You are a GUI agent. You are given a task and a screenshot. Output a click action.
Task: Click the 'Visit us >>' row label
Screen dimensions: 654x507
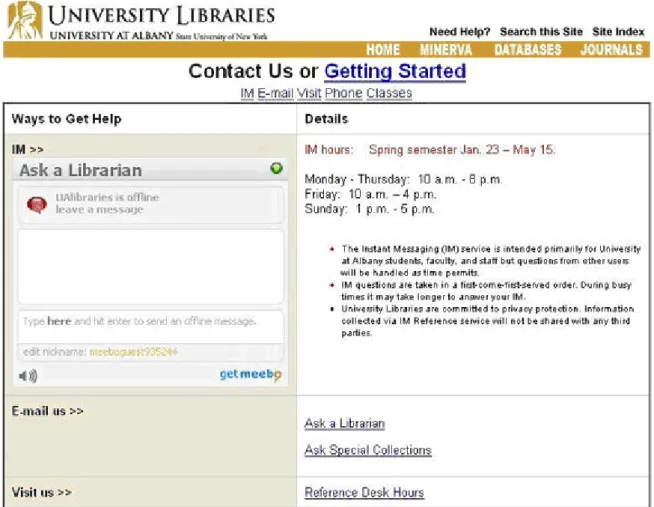[42, 492]
